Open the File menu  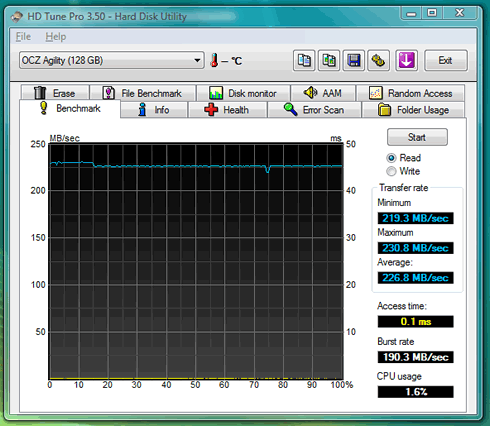tap(23, 37)
